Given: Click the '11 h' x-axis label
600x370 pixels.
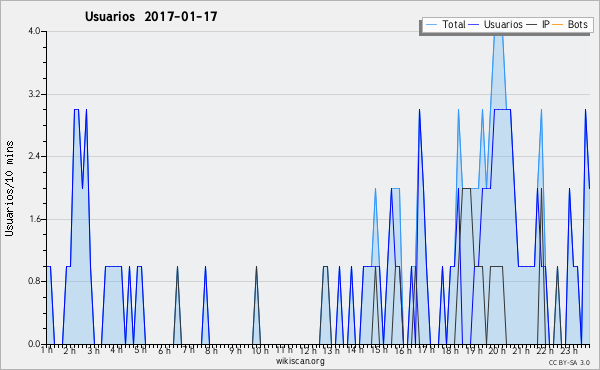Looking at the screenshot, I should click(284, 350).
